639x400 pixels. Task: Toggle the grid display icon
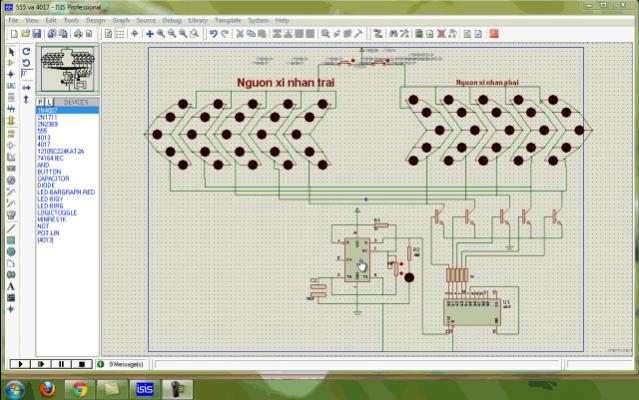(x=120, y=33)
